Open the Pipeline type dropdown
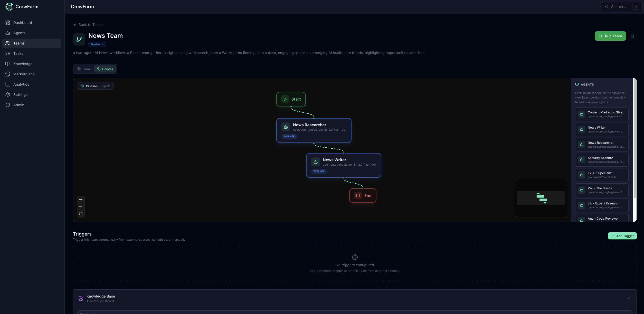The height and width of the screenshot is (314, 644). (x=97, y=44)
